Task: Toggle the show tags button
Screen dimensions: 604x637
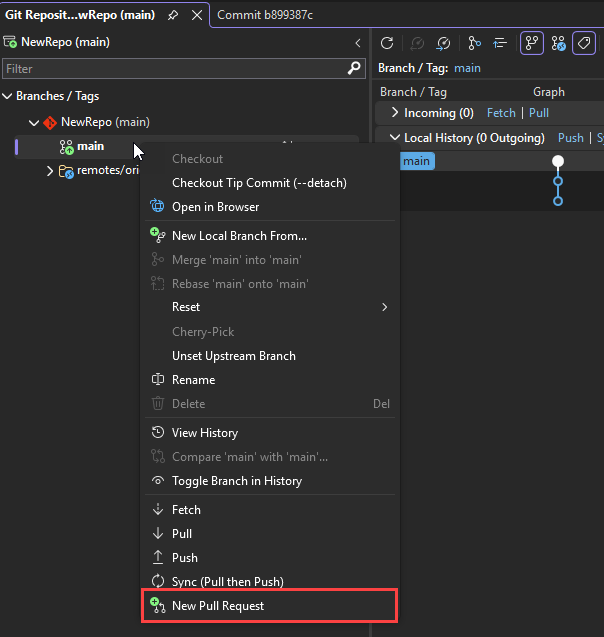Action: [585, 44]
